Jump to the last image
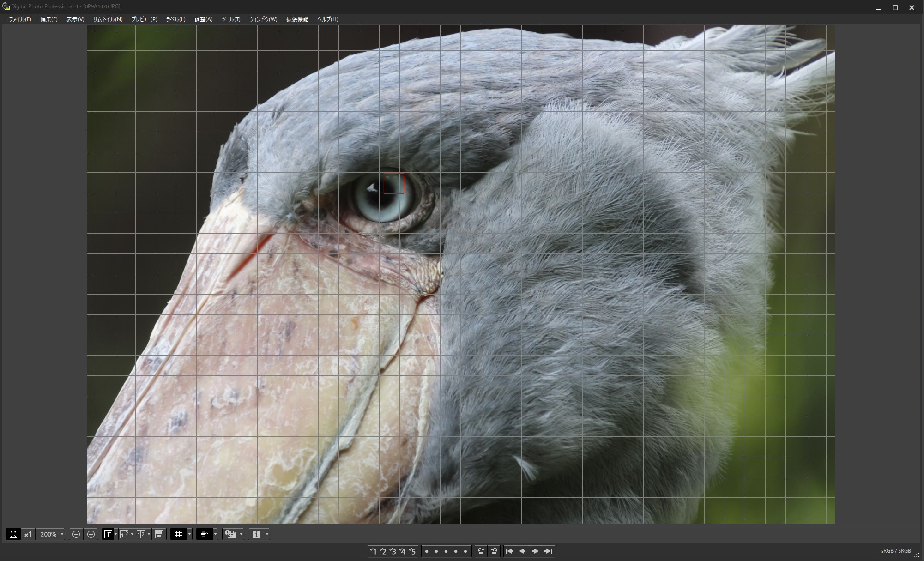924x561 pixels. [548, 551]
